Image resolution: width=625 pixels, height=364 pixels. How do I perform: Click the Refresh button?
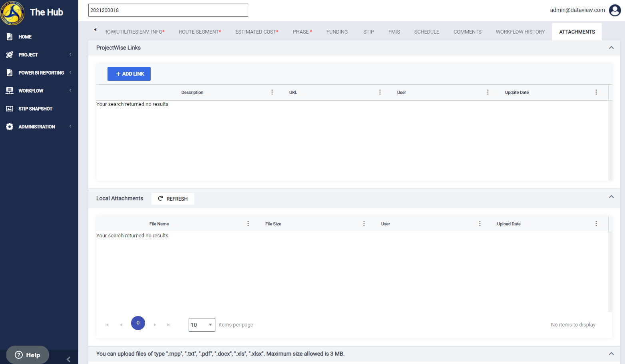173,199
